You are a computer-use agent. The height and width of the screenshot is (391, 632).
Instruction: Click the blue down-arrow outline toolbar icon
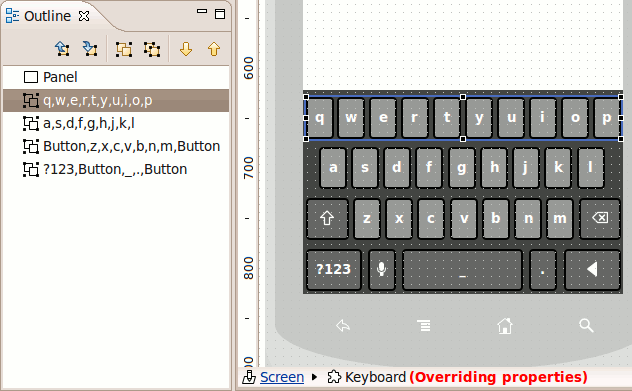(x=90, y=49)
